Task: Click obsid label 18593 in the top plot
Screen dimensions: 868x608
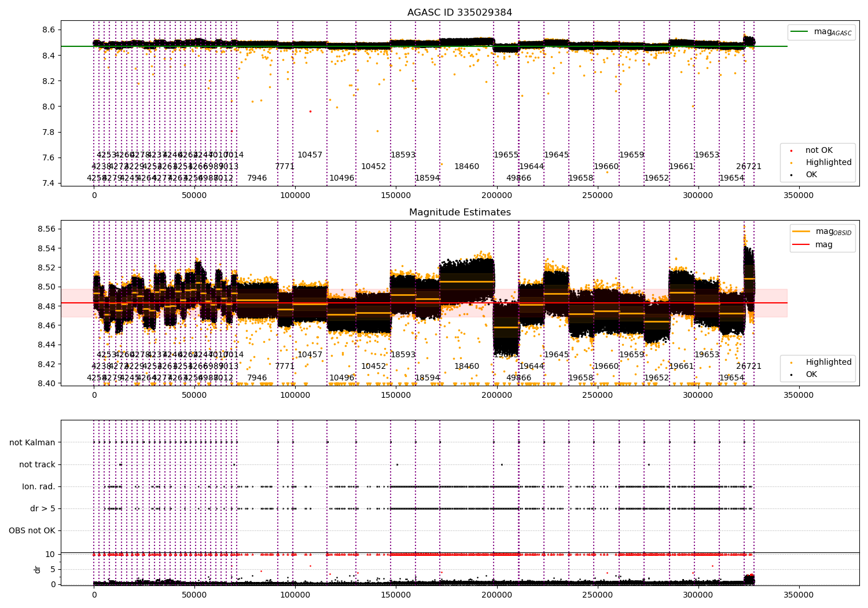Action: (x=403, y=155)
